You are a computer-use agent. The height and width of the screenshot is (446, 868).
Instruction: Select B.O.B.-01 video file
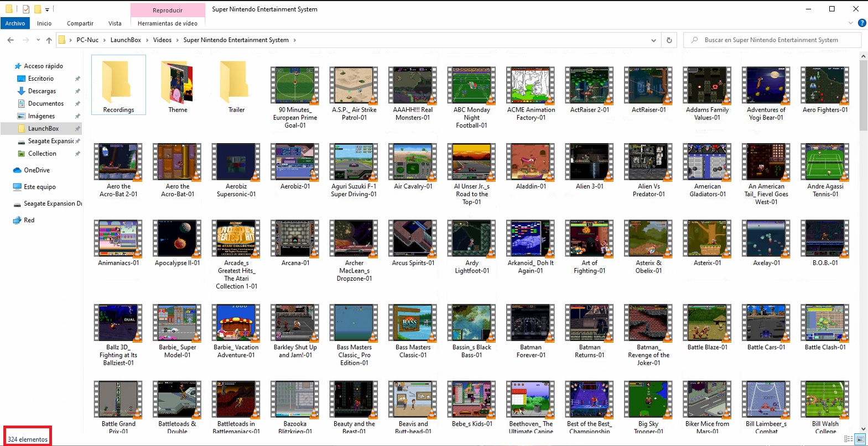825,242
